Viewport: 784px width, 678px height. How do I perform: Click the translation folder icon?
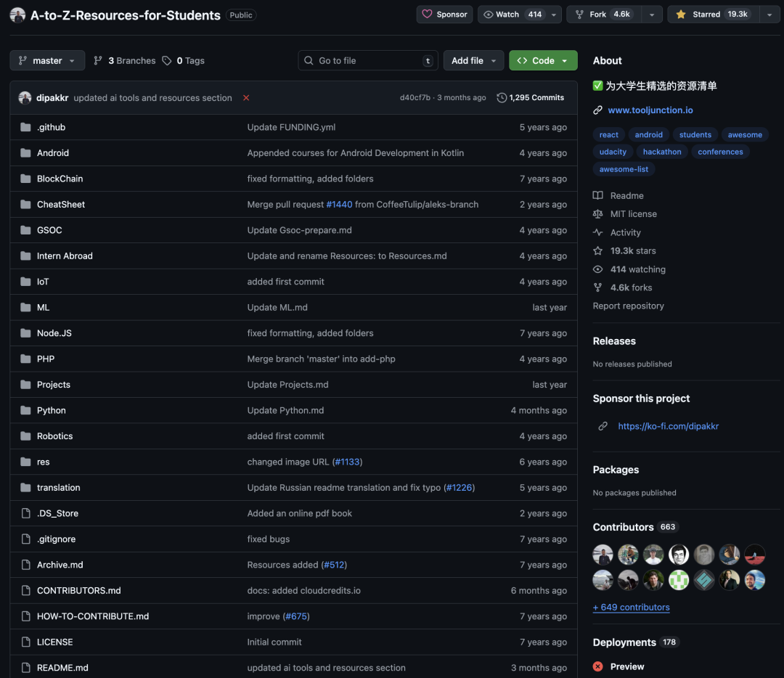click(25, 488)
